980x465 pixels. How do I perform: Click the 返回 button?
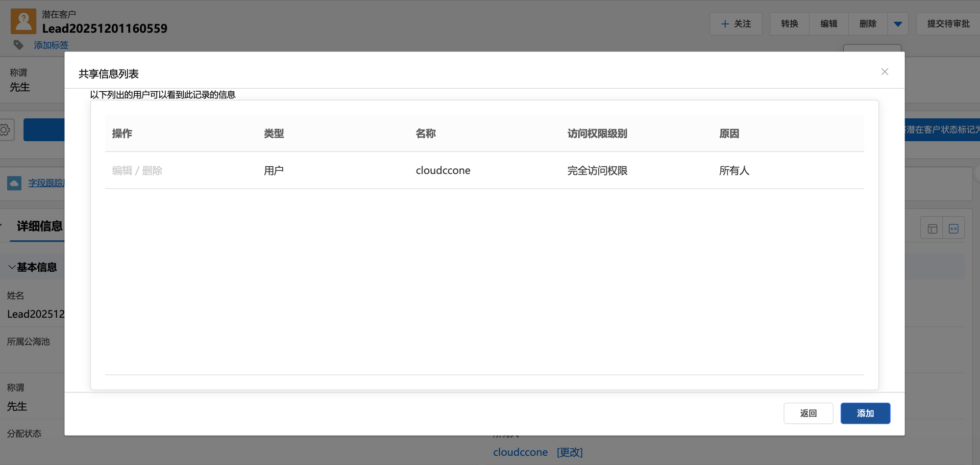(x=808, y=413)
